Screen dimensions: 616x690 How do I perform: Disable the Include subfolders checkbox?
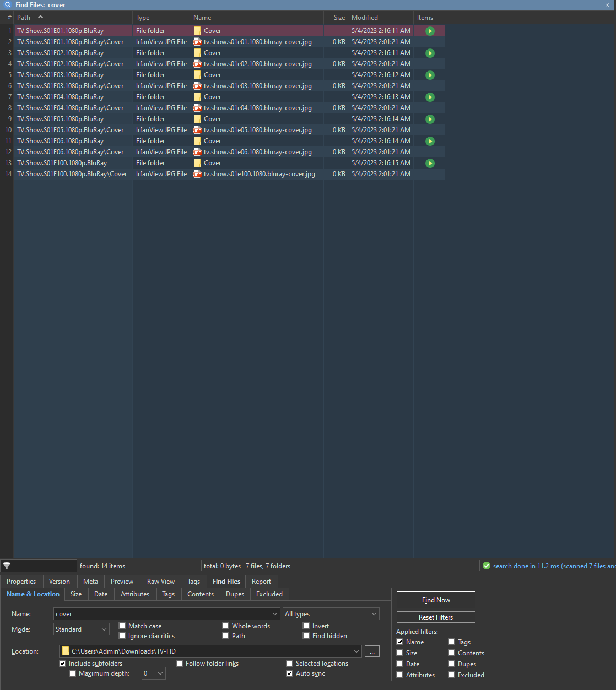[62, 663]
